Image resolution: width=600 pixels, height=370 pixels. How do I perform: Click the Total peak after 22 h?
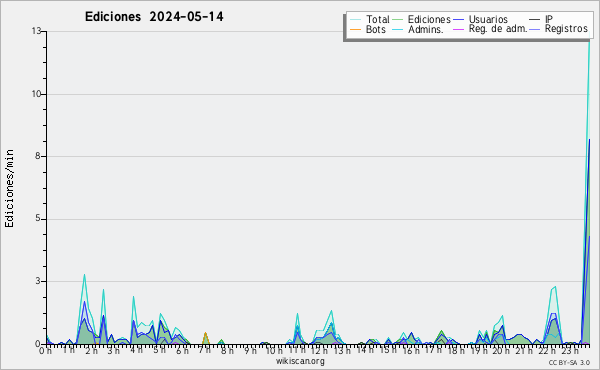(x=555, y=287)
